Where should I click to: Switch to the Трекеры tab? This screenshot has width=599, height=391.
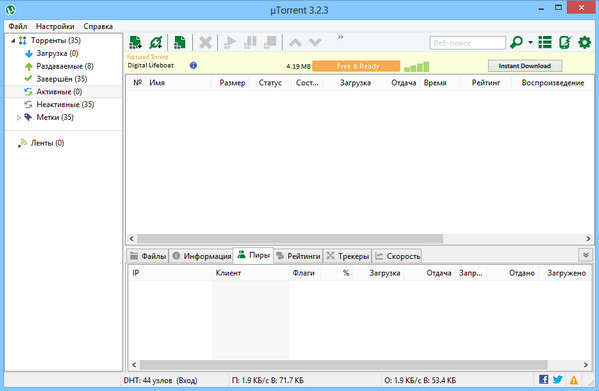pyautogui.click(x=348, y=256)
